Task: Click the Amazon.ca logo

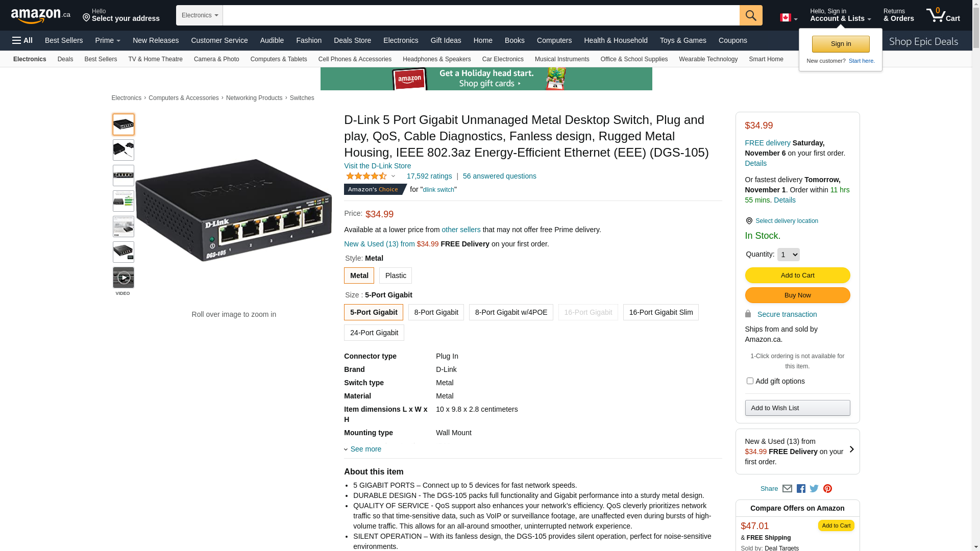Action: pos(40,16)
